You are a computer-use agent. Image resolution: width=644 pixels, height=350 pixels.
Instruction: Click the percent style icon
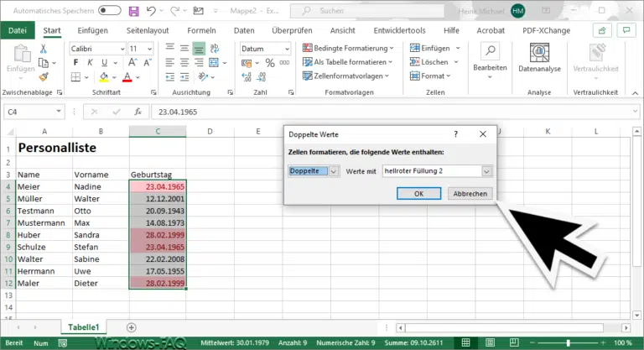coord(270,63)
